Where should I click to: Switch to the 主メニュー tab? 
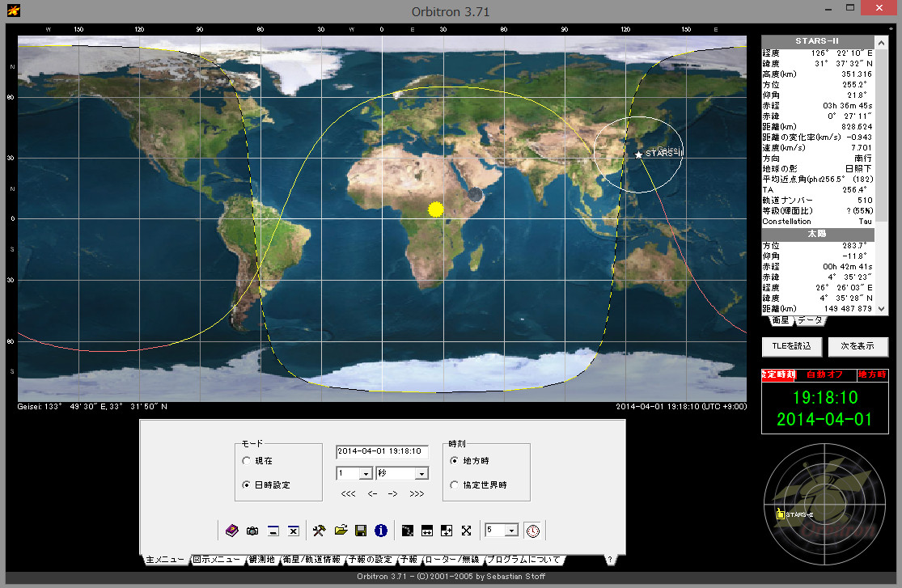165,559
